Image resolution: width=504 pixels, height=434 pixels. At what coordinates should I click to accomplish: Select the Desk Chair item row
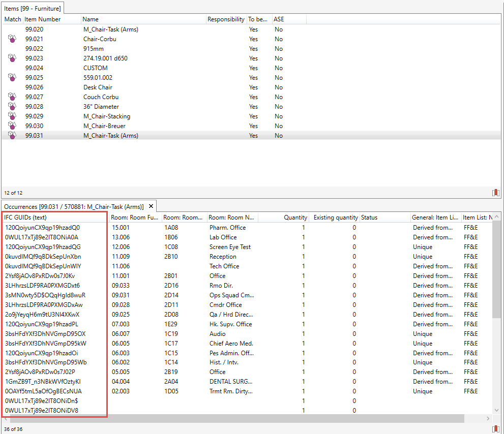click(x=98, y=87)
